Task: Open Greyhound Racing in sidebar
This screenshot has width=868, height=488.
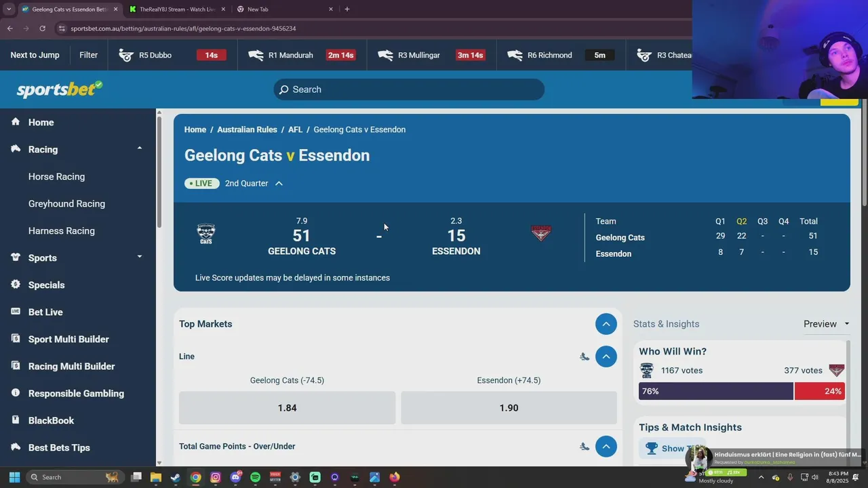Action: [x=66, y=203]
